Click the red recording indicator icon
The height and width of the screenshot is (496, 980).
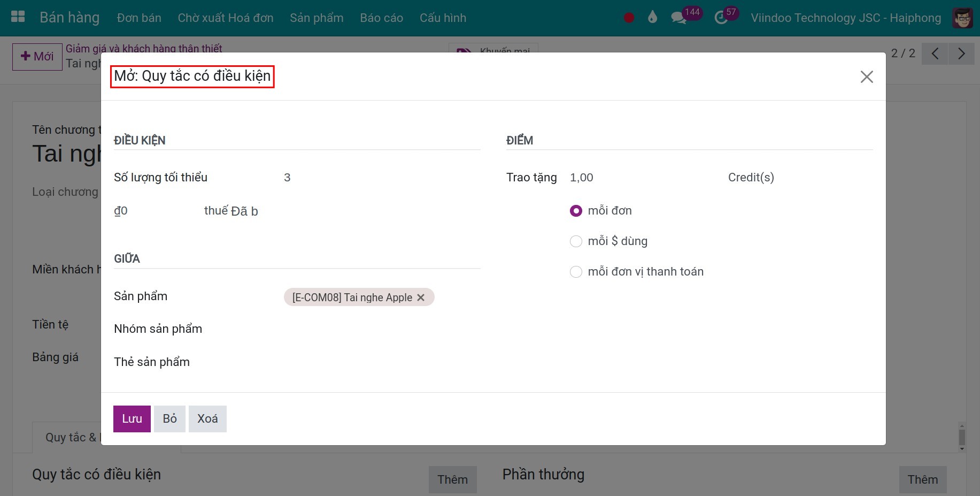(x=629, y=18)
